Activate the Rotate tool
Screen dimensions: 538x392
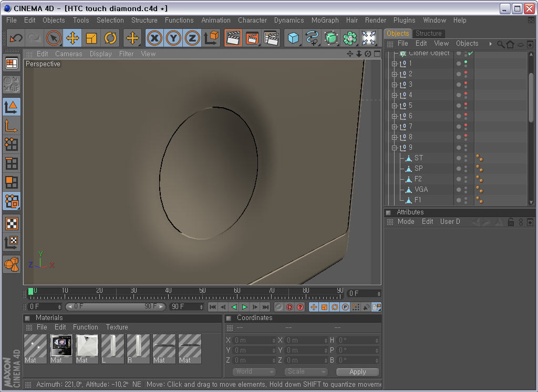tap(110, 38)
